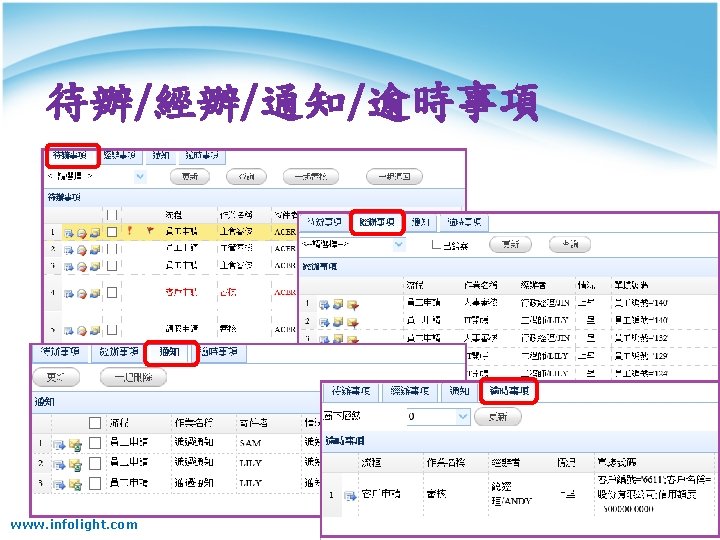Tick the checkbox on row 5 of 待辦事項 grid
This screenshot has width=720, height=540.
(x=112, y=329)
